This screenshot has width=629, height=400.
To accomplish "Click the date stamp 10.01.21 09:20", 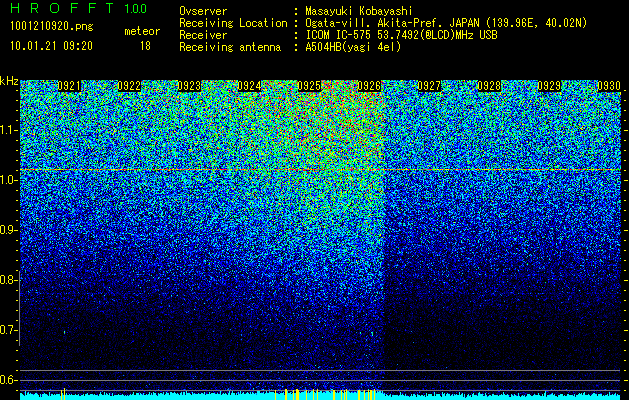I will pyautogui.click(x=51, y=46).
